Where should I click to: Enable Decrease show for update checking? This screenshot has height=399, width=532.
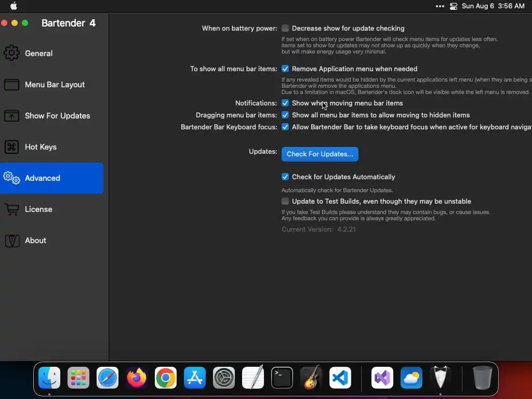point(285,28)
